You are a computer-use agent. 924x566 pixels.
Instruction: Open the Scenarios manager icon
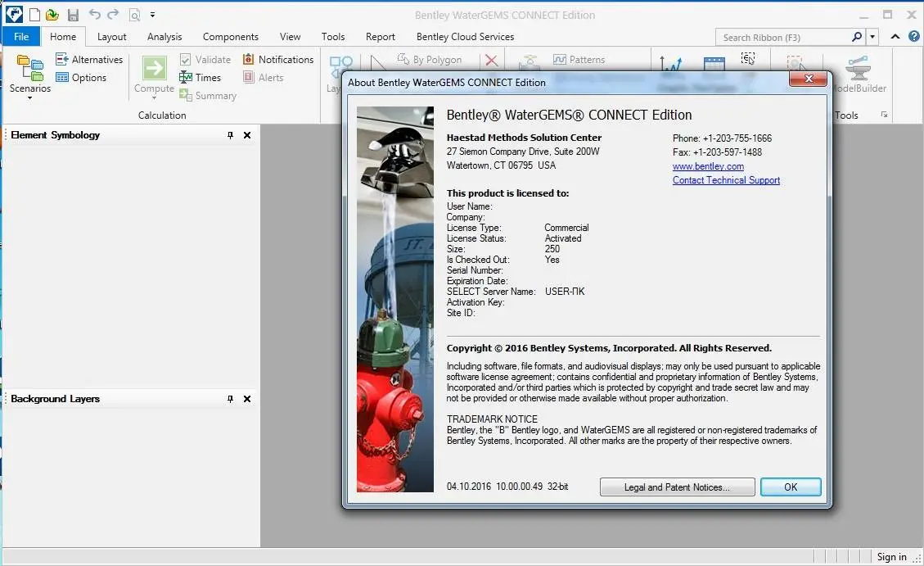(x=30, y=68)
